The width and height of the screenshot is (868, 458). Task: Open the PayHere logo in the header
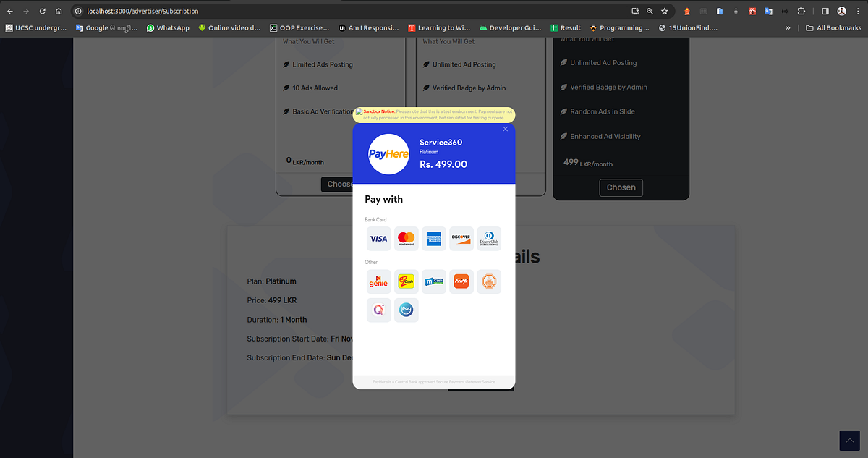(x=388, y=153)
